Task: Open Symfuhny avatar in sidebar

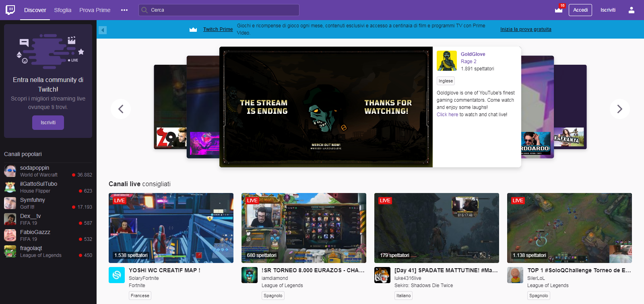Action: [10, 203]
